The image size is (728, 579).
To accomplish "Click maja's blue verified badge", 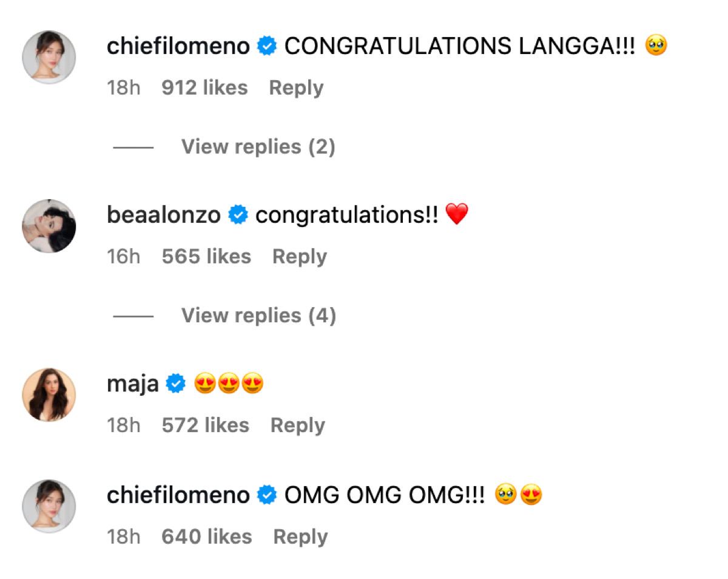I will pyautogui.click(x=176, y=384).
